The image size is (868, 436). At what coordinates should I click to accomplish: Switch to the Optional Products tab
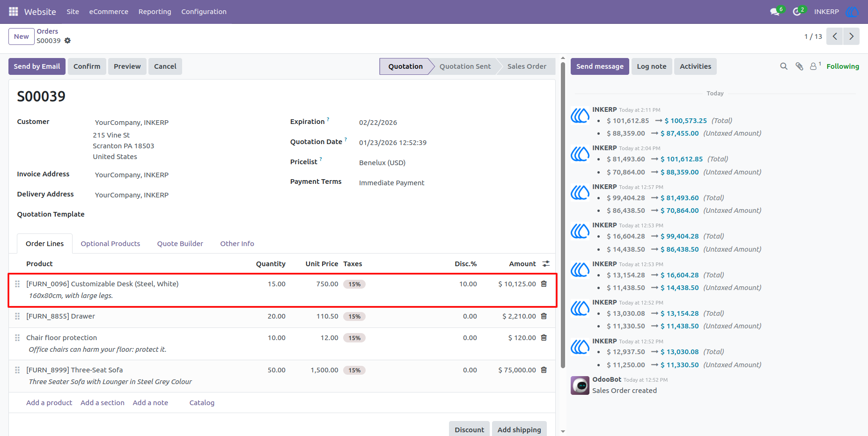tap(110, 244)
